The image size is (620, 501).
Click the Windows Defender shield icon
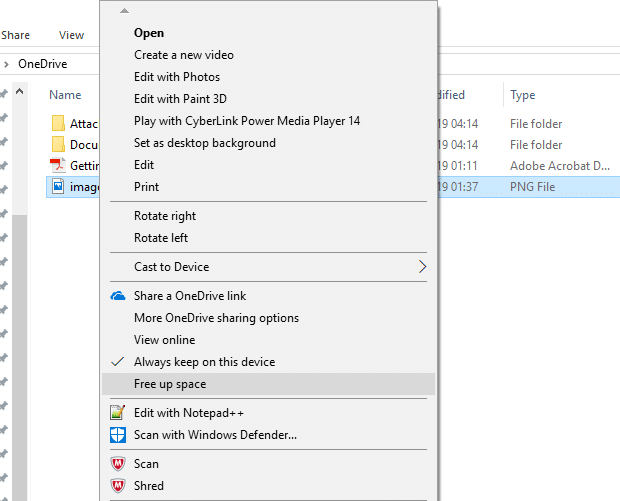(118, 435)
